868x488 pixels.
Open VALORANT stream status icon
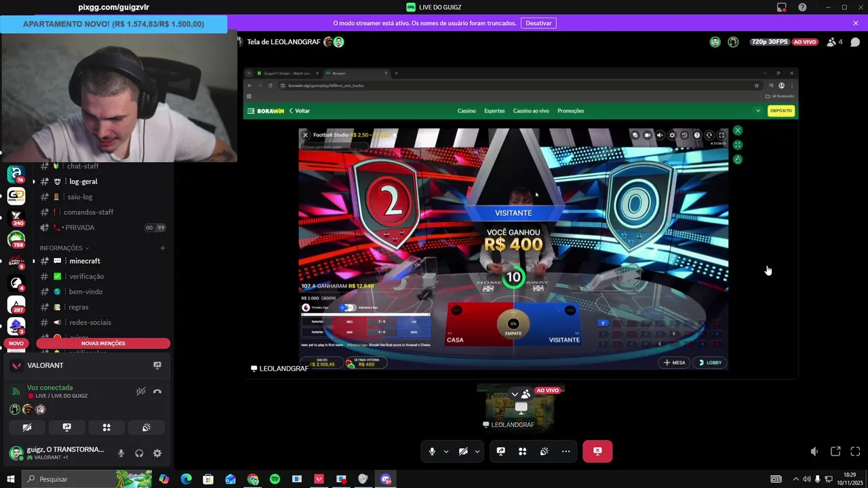coord(157,365)
